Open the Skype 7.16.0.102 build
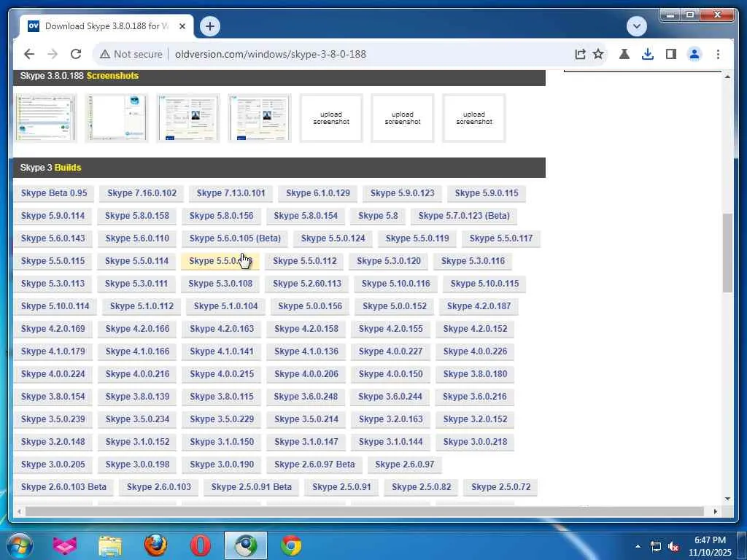 [142, 193]
